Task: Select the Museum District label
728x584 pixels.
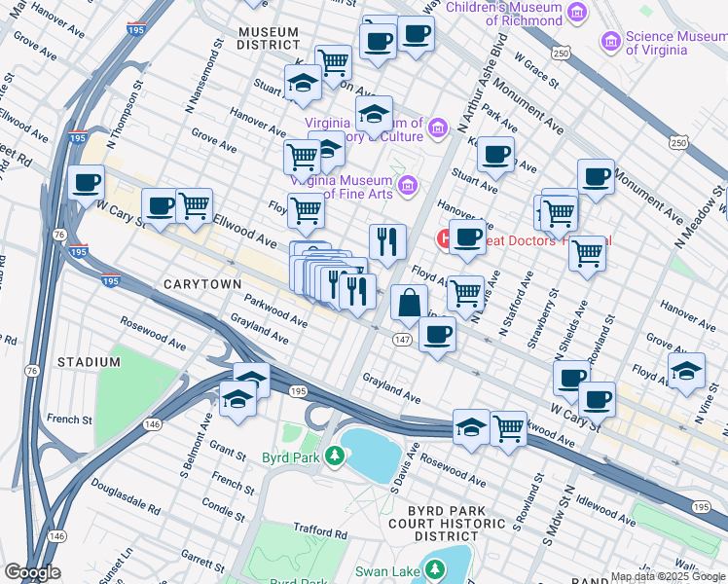Action: coord(269,39)
